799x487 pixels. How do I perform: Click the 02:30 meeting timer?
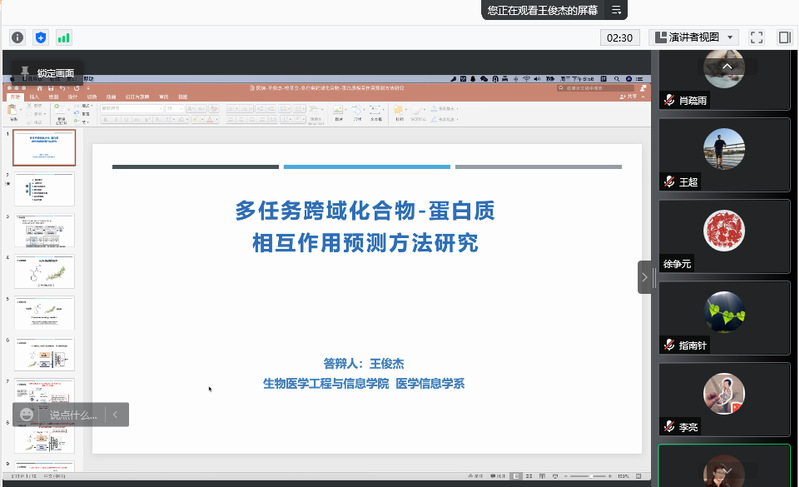point(619,37)
